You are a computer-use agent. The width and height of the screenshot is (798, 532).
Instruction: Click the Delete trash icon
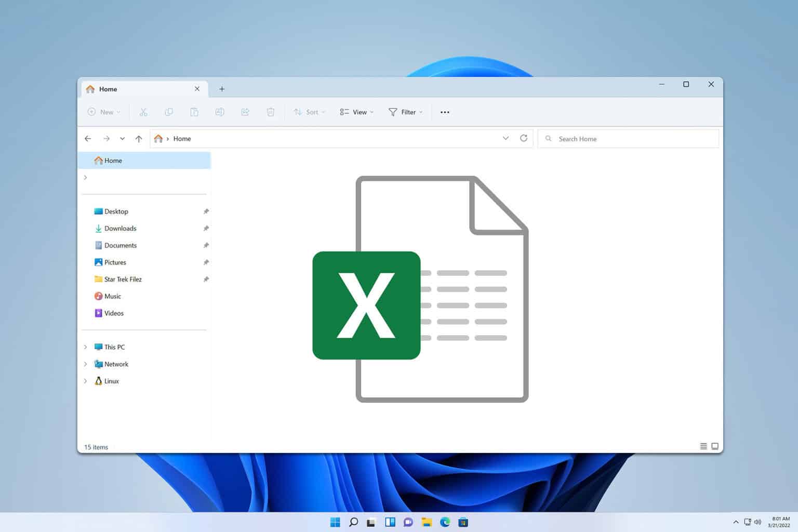[271, 112]
